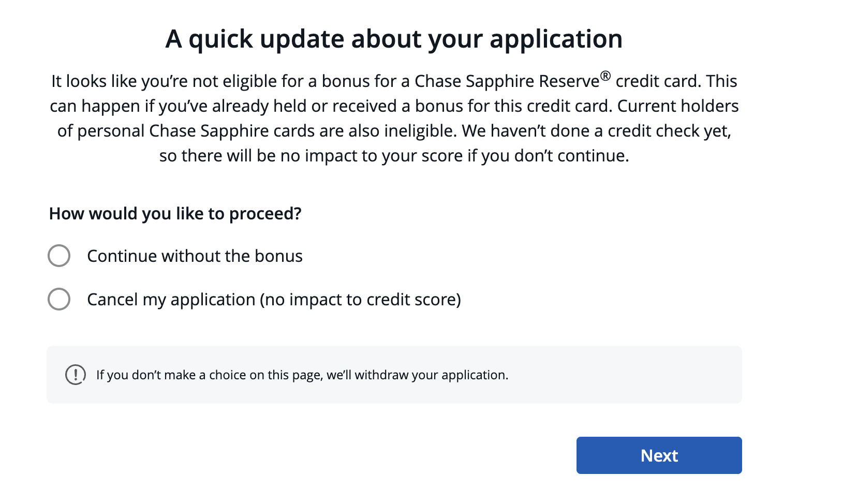
Task: Click the registered trademark symbol after "Reserve"
Action: tap(605, 77)
